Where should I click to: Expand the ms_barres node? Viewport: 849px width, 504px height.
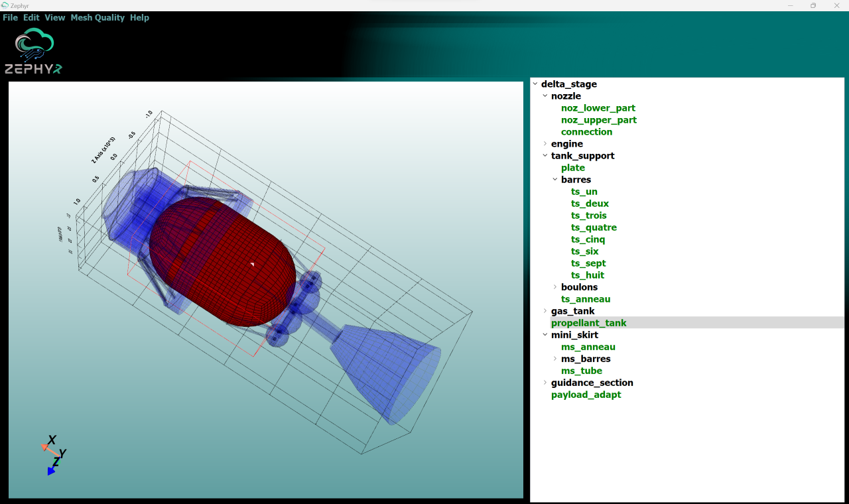(x=555, y=358)
